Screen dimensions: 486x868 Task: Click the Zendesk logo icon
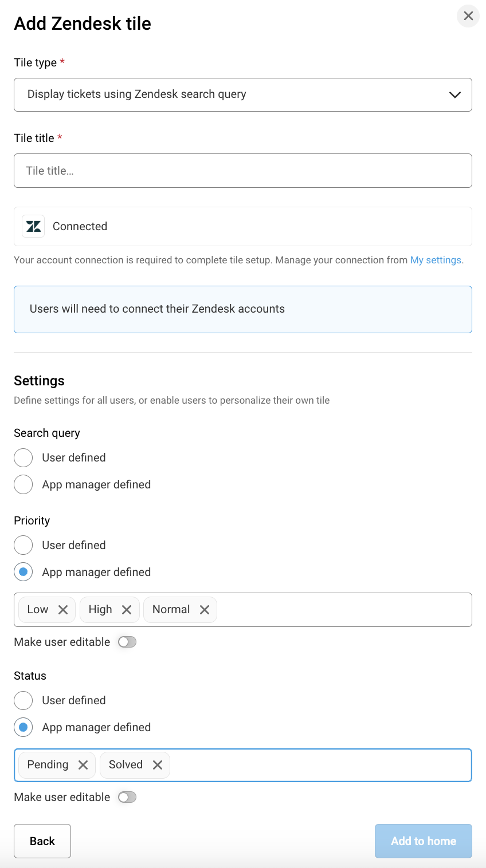[x=33, y=226]
